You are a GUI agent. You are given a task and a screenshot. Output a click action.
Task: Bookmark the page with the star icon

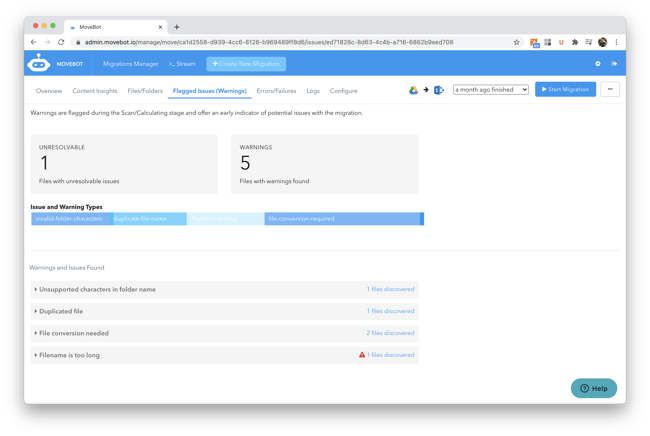coord(516,42)
